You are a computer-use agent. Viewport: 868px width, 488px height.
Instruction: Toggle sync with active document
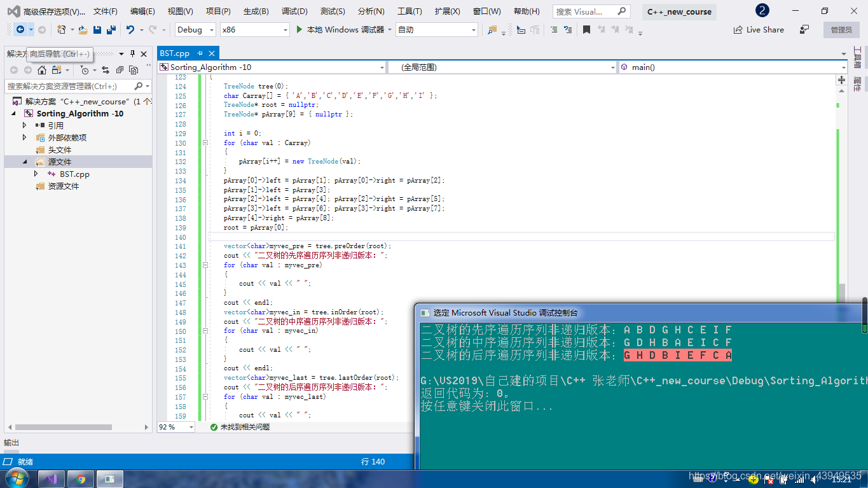105,70
